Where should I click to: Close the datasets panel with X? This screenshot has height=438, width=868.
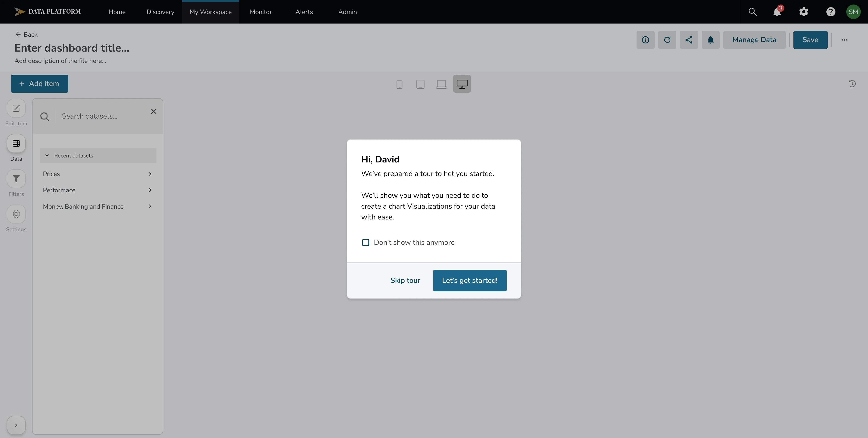point(154,111)
